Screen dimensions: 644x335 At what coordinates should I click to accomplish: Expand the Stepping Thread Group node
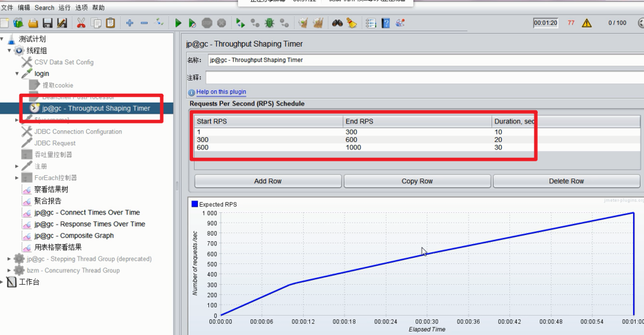click(x=9, y=258)
